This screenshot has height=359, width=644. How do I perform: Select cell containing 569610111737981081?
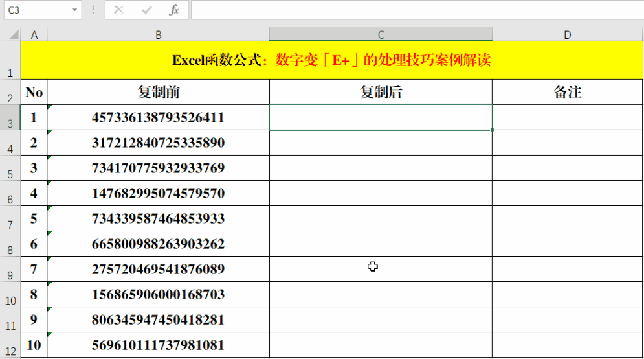coord(159,345)
